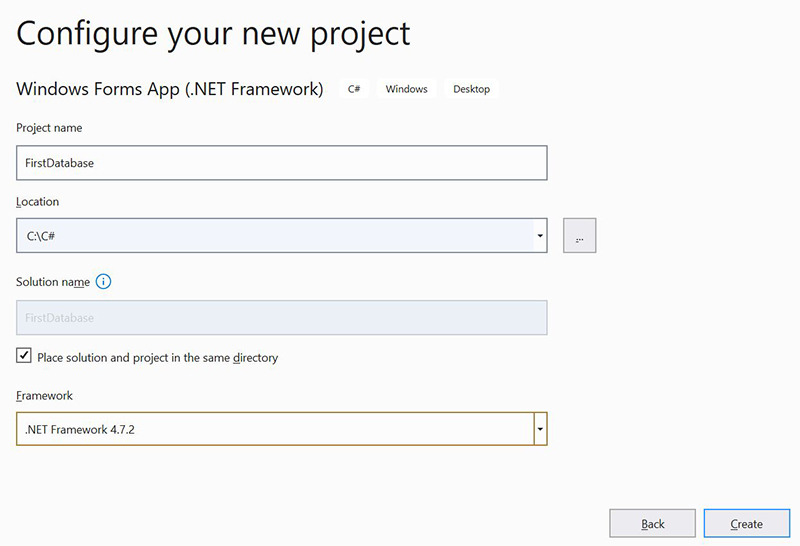This screenshot has height=546, width=800.
Task: Go back with the Back button
Action: pyautogui.click(x=652, y=523)
